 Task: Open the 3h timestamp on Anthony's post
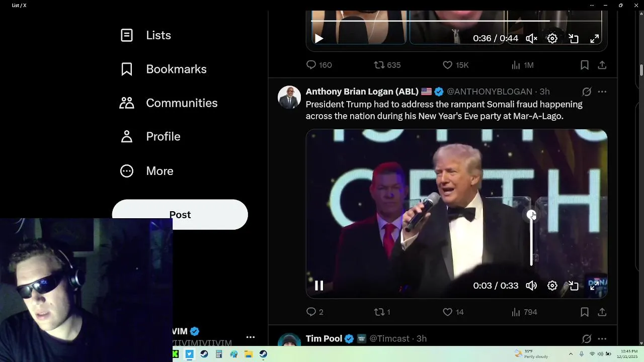pyautogui.click(x=544, y=92)
